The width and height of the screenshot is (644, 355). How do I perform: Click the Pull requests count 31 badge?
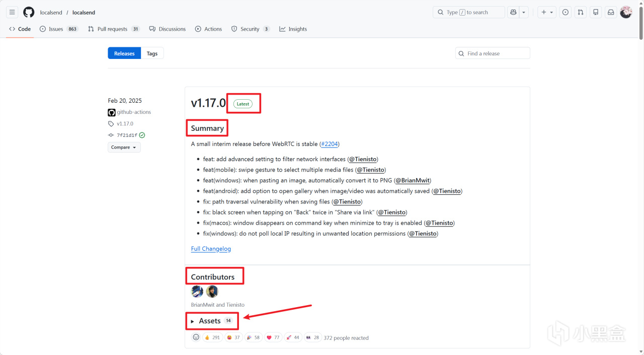(135, 29)
